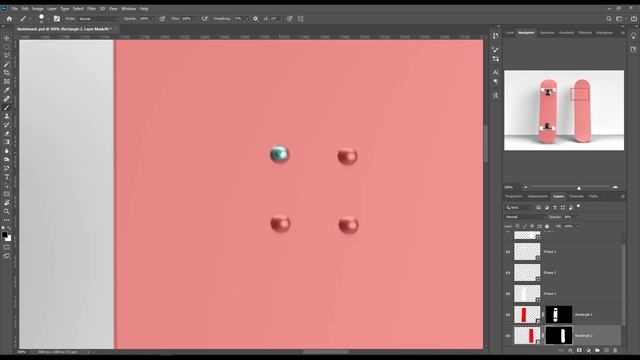Open the Image menu
Viewport: 640px width, 360px height.
coord(38,9)
